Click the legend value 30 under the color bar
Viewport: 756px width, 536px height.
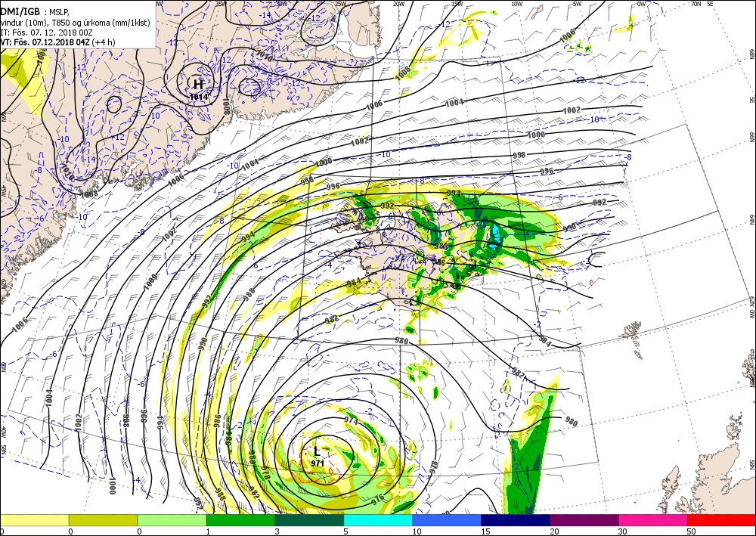[623, 531]
